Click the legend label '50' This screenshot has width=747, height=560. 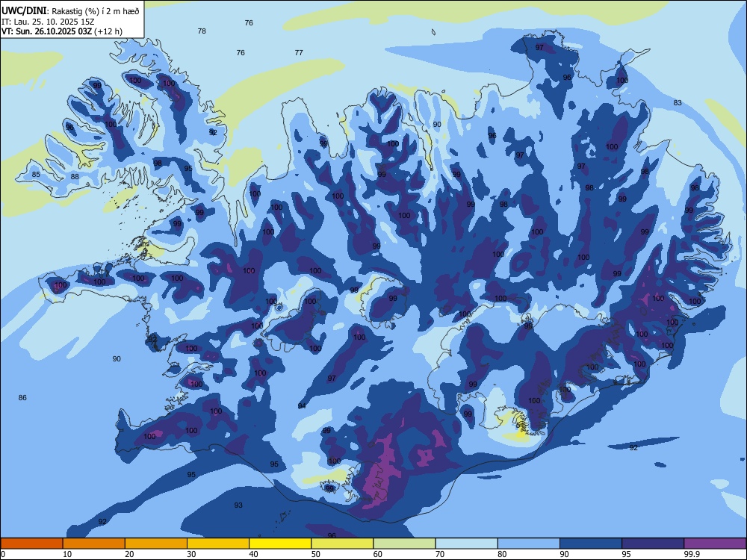(315, 554)
